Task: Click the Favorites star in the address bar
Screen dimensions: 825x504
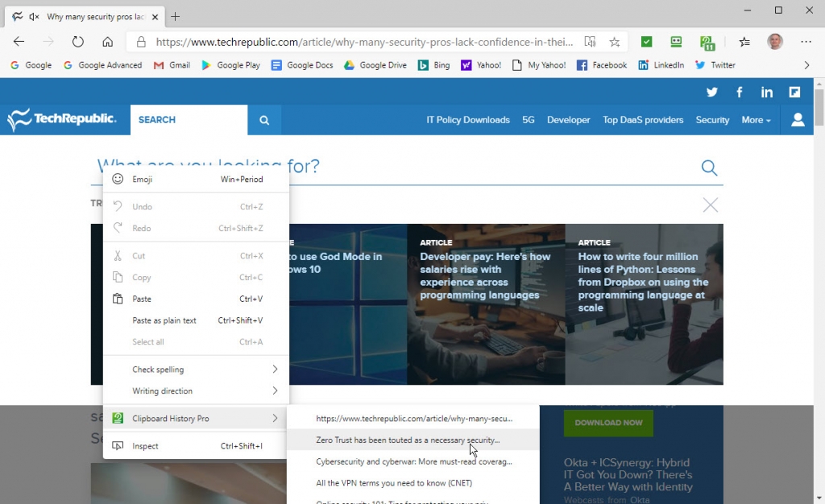Action: pyautogui.click(x=614, y=41)
